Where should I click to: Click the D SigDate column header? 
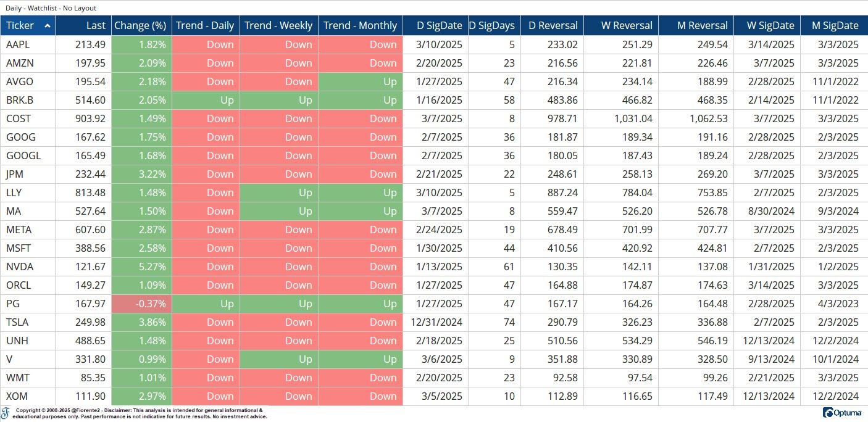pos(435,25)
